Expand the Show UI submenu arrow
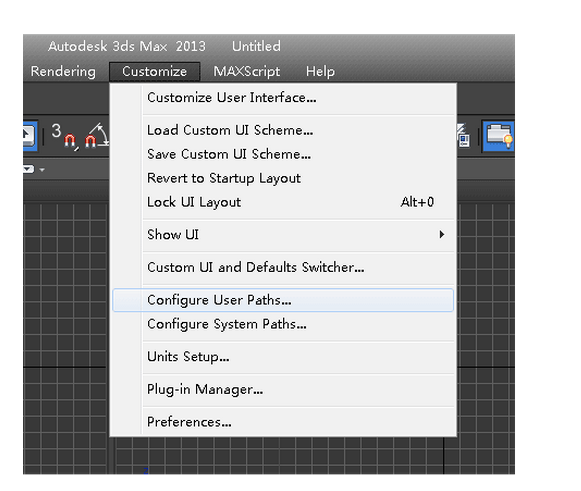This screenshot has height=491, width=581. 441,235
